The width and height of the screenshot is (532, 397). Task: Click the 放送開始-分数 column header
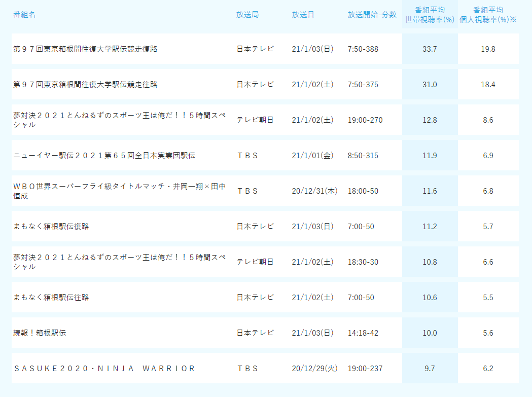point(372,15)
